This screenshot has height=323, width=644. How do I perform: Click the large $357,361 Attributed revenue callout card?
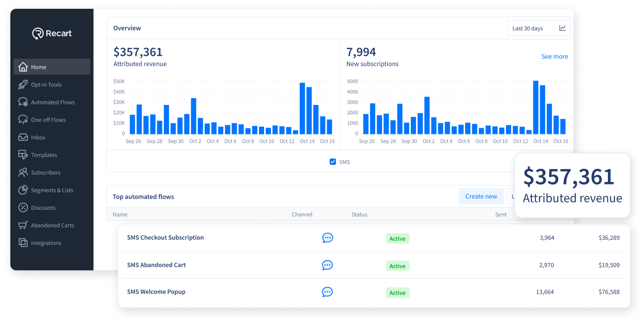[573, 185]
